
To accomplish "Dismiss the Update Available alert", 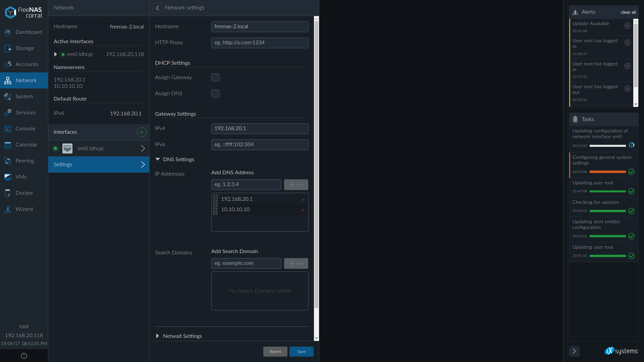I will tap(627, 26).
